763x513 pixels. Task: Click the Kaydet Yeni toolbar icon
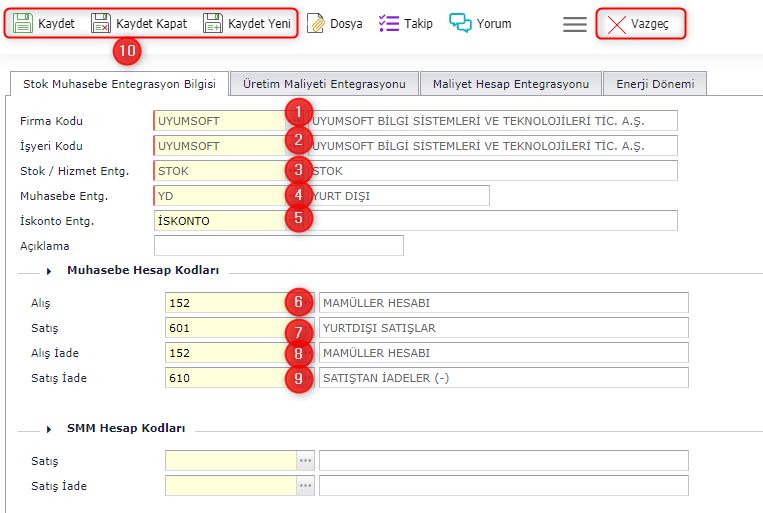click(x=213, y=23)
